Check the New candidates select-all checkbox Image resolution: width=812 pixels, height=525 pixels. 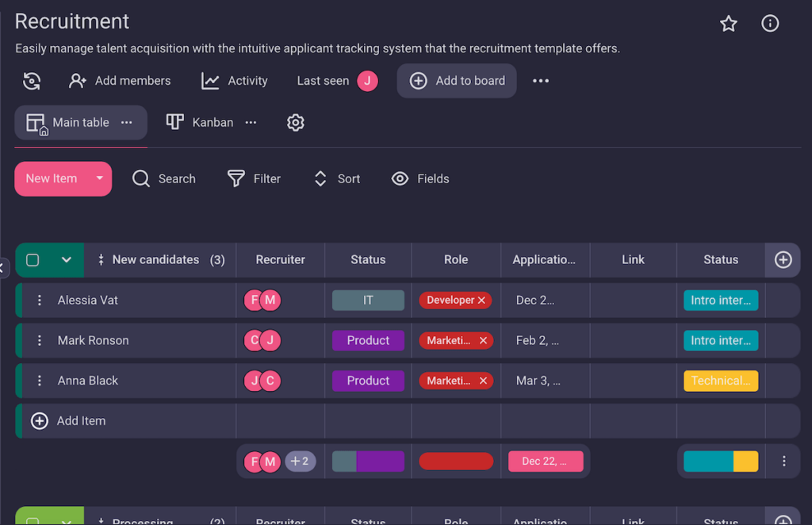click(x=33, y=259)
